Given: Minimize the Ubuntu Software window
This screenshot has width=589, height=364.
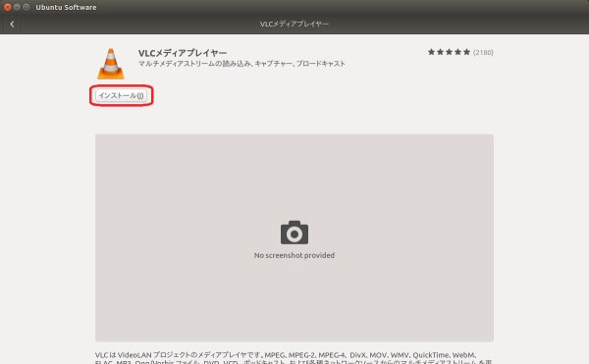Looking at the screenshot, I should 17,7.
